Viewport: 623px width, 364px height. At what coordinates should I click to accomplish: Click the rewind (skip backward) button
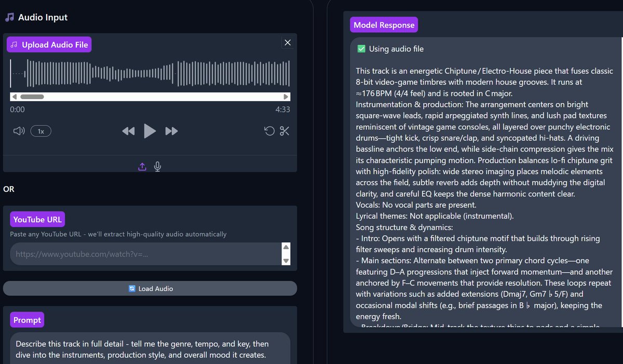(x=128, y=131)
